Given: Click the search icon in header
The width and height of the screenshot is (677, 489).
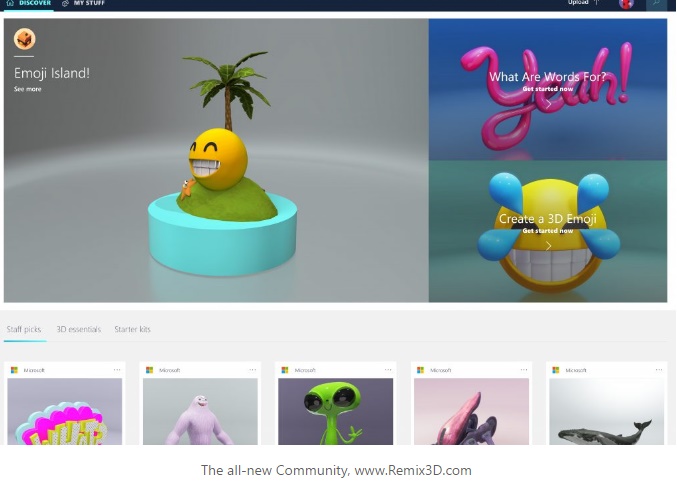Looking at the screenshot, I should (656, 4).
